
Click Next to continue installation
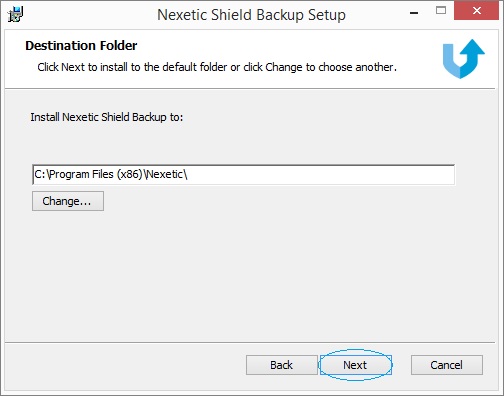pos(356,365)
